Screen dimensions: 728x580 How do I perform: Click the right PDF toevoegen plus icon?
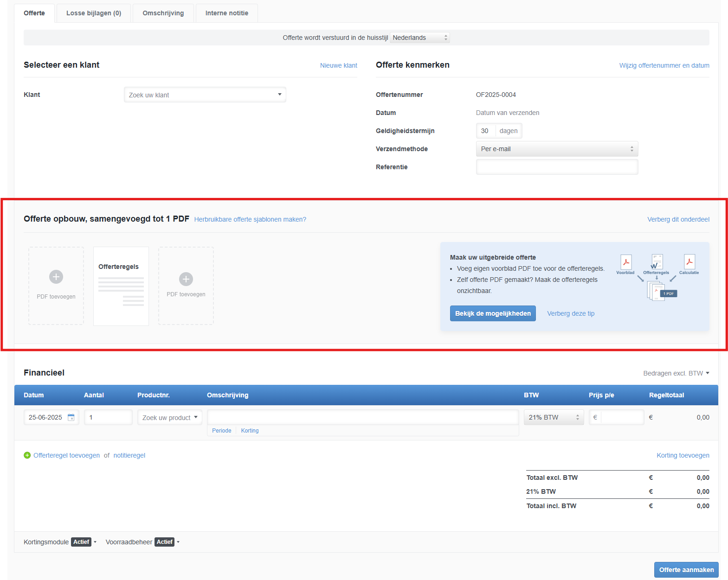coord(186,279)
